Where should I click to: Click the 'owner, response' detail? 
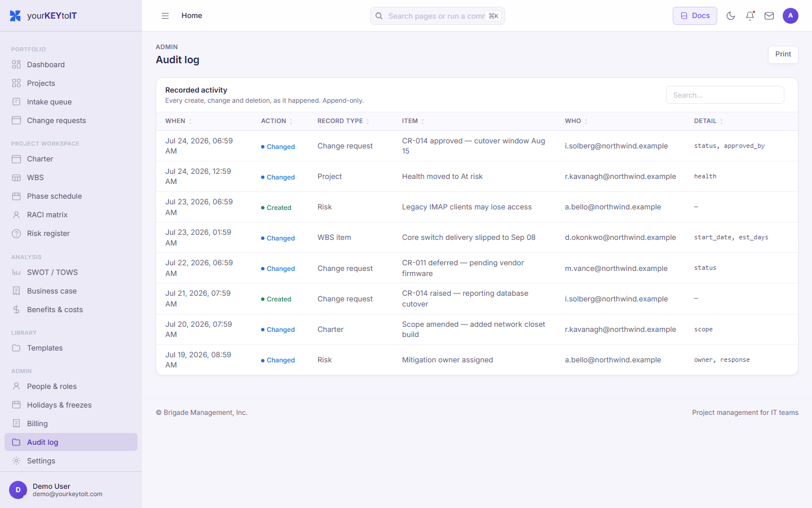pyautogui.click(x=722, y=360)
